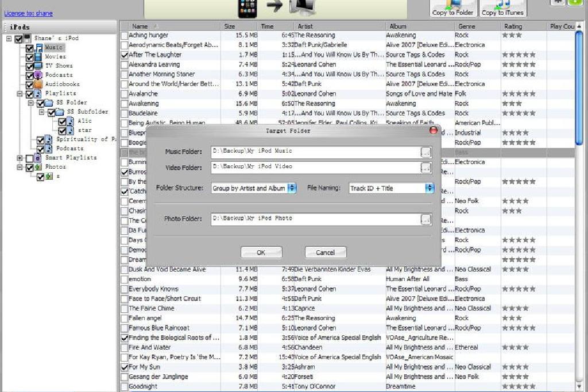This screenshot has width=588, height=392.
Task: Toggle the TV Shows checkbox
Action: point(30,67)
